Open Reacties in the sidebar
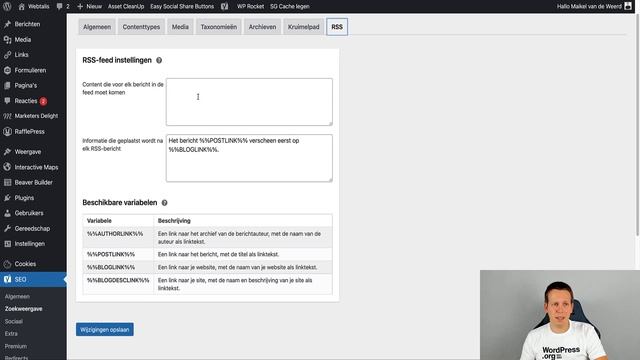 click(26, 101)
